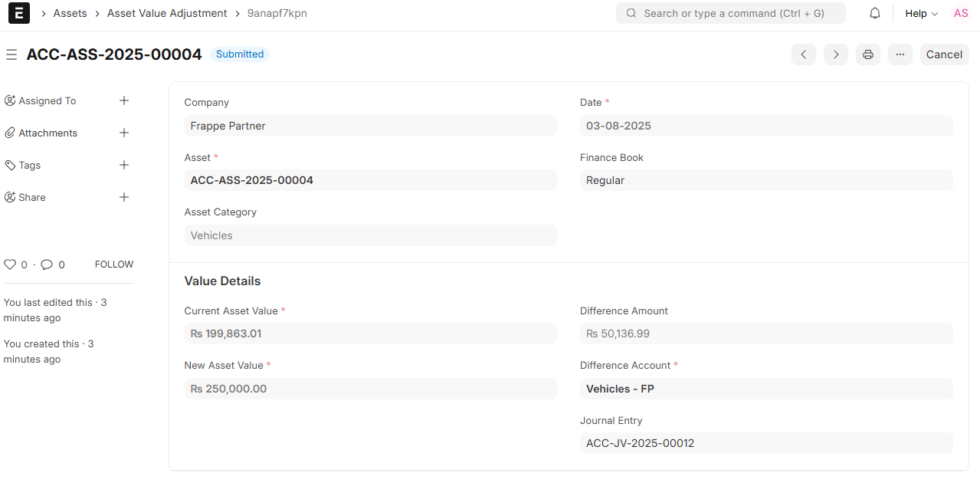Navigate to Assets breadcrumb
Screen dimensions: 980x483
[70, 13]
